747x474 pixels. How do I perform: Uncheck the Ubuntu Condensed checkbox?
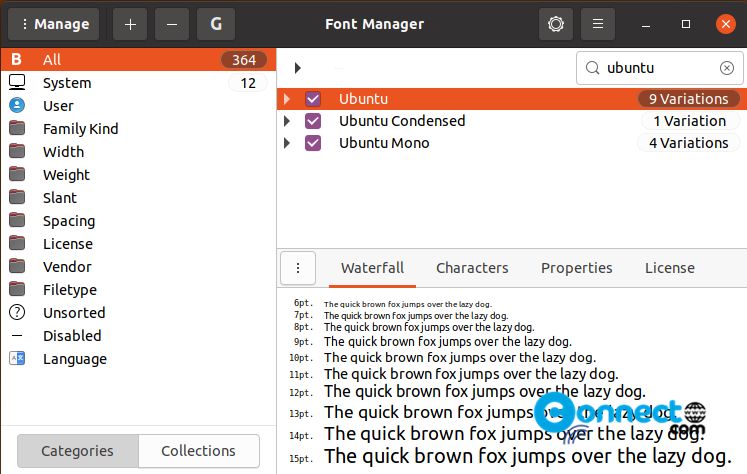(x=313, y=121)
